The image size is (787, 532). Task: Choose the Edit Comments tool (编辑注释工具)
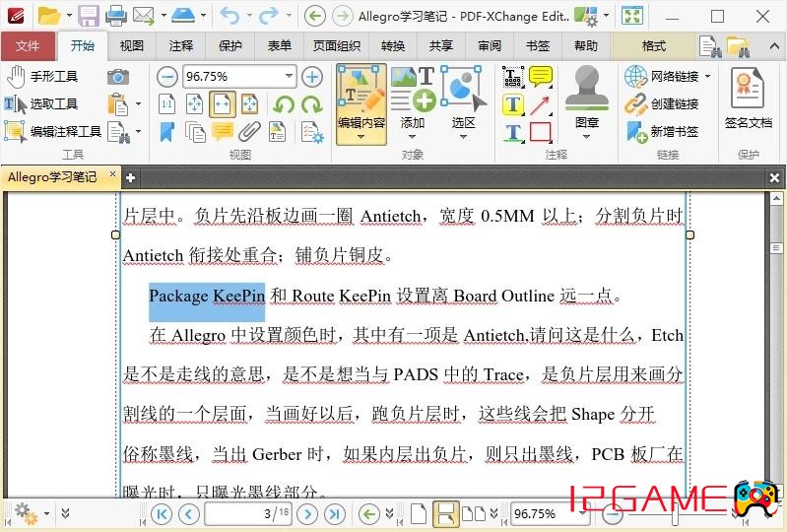pyautogui.click(x=53, y=131)
